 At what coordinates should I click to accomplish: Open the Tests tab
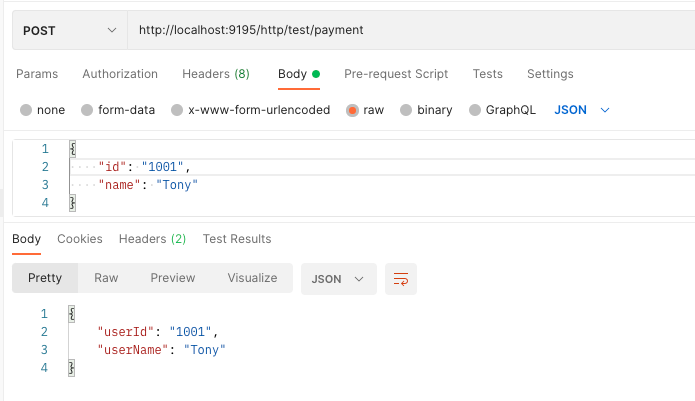point(487,74)
